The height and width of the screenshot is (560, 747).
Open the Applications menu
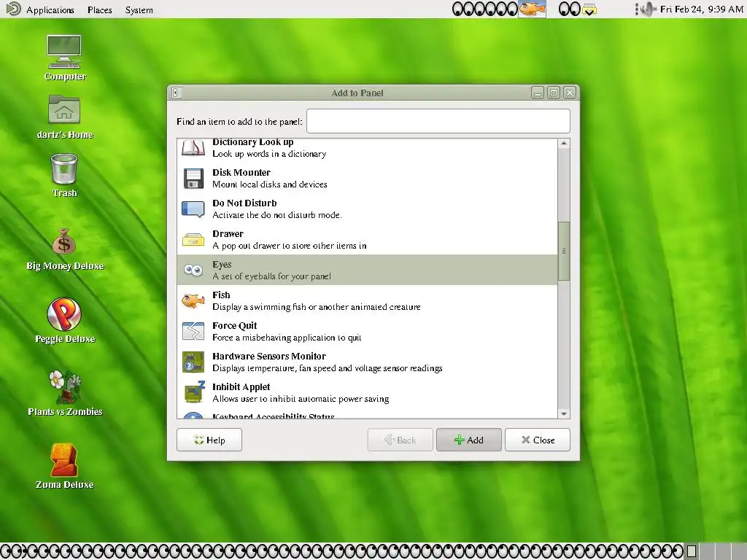click(x=50, y=9)
